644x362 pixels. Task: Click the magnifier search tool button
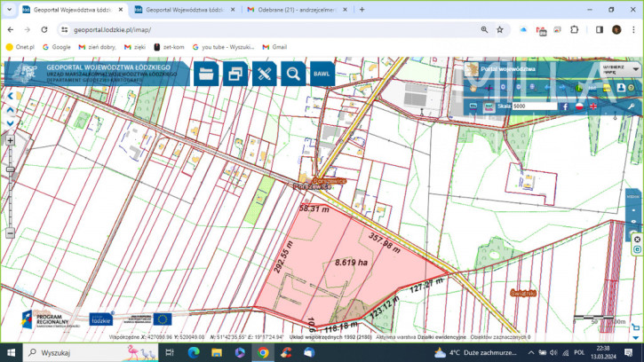(x=293, y=74)
